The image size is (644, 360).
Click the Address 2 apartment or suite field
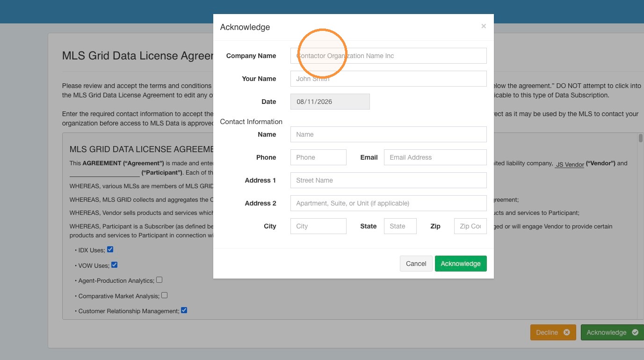(x=388, y=203)
